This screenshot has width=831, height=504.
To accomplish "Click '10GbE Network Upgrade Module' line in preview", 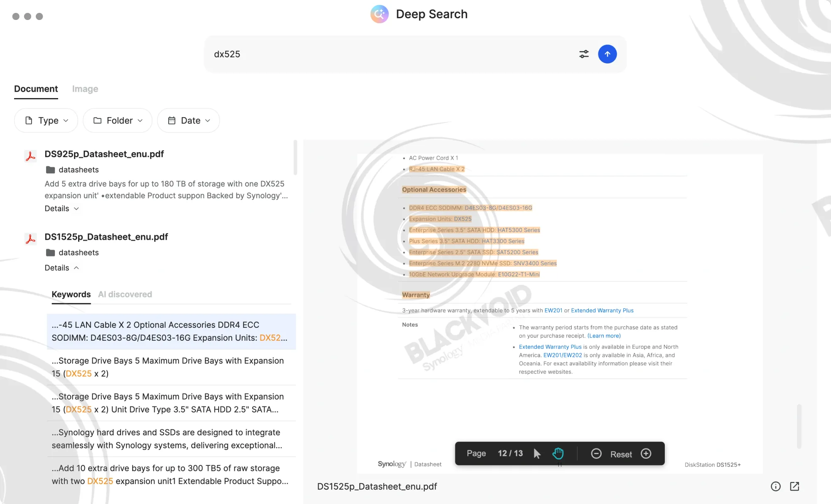I will click(474, 274).
